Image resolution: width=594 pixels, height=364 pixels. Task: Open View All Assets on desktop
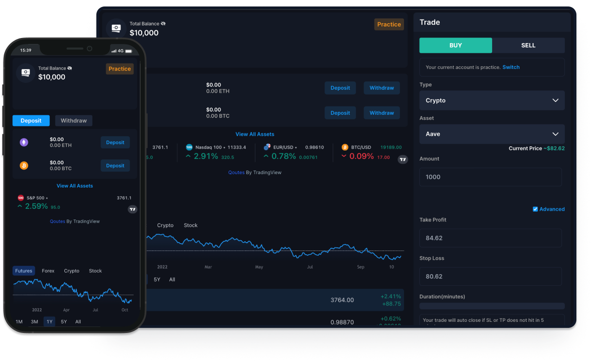point(255,134)
